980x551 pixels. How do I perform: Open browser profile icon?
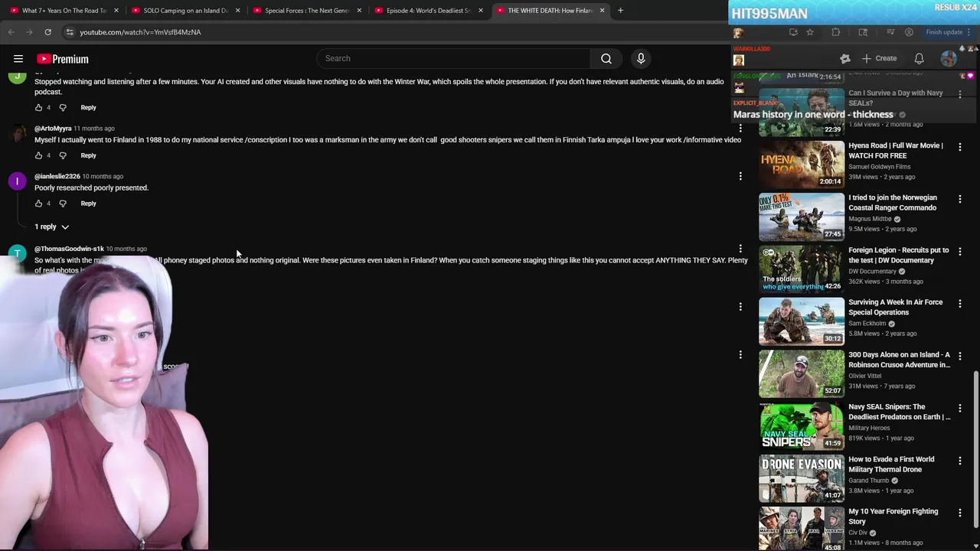click(x=909, y=32)
